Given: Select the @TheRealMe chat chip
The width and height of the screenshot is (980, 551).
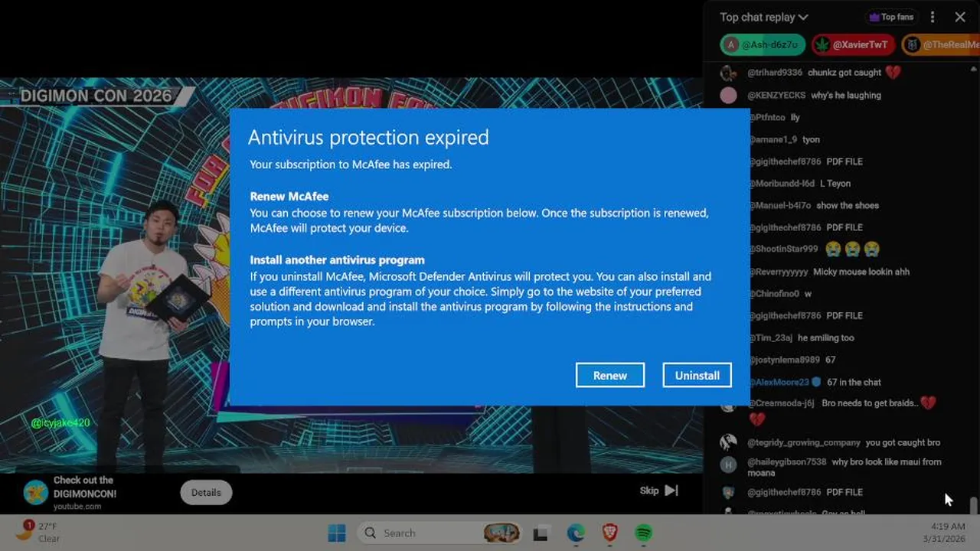Looking at the screenshot, I should pyautogui.click(x=941, y=44).
